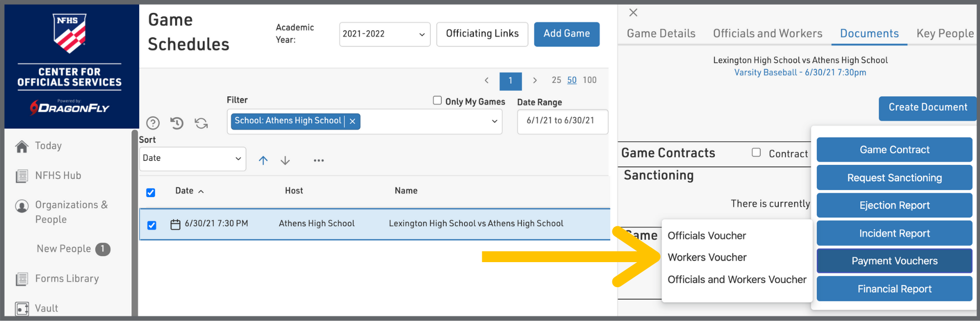Toggle the Contract checkbox in Game Contracts
The height and width of the screenshot is (321, 980).
[756, 153]
